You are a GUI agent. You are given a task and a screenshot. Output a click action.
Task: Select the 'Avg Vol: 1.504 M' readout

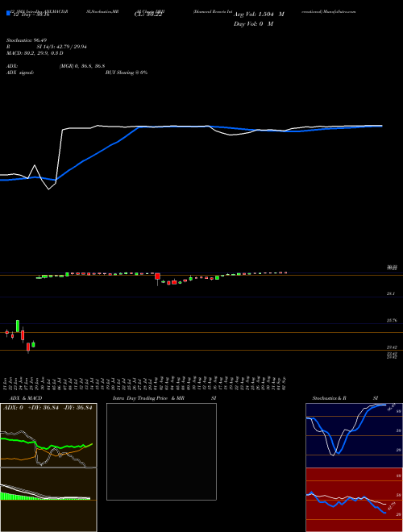[x=259, y=15]
